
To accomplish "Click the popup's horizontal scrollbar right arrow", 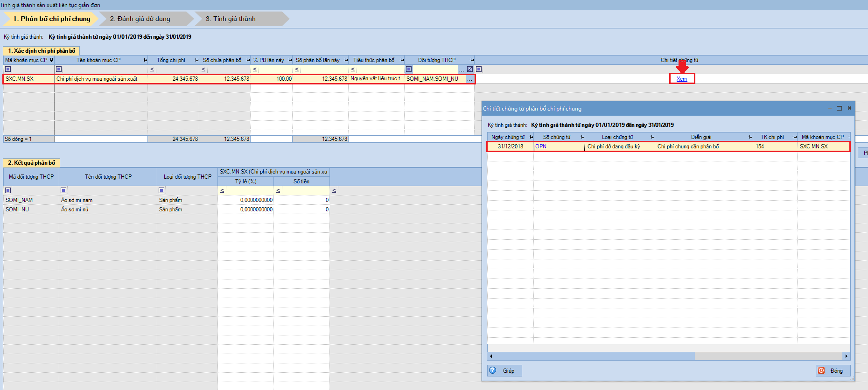I will [846, 356].
